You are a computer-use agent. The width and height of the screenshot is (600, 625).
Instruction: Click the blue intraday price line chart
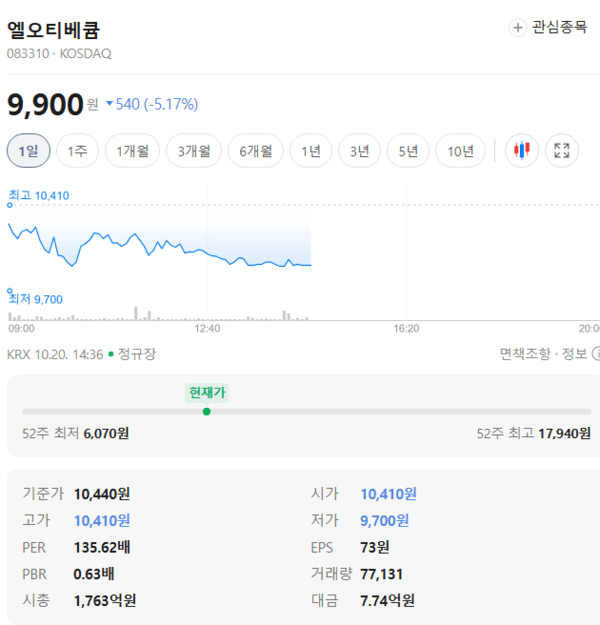[159, 246]
